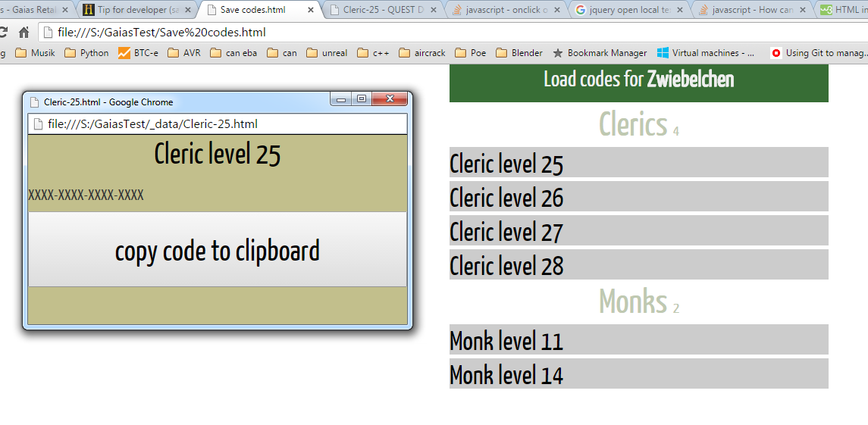
Task: Click the XXXX-XXXX-XXXX-XXXX code text
Action: (86, 195)
